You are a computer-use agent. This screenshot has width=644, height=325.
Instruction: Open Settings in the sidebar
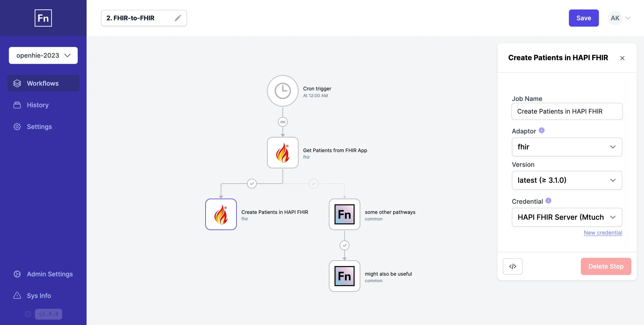(x=43, y=127)
